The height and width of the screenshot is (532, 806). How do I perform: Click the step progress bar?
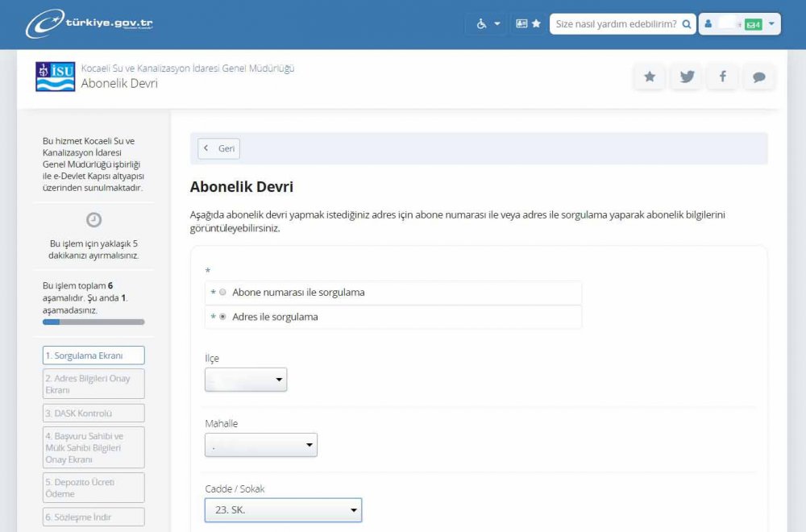coord(93,322)
